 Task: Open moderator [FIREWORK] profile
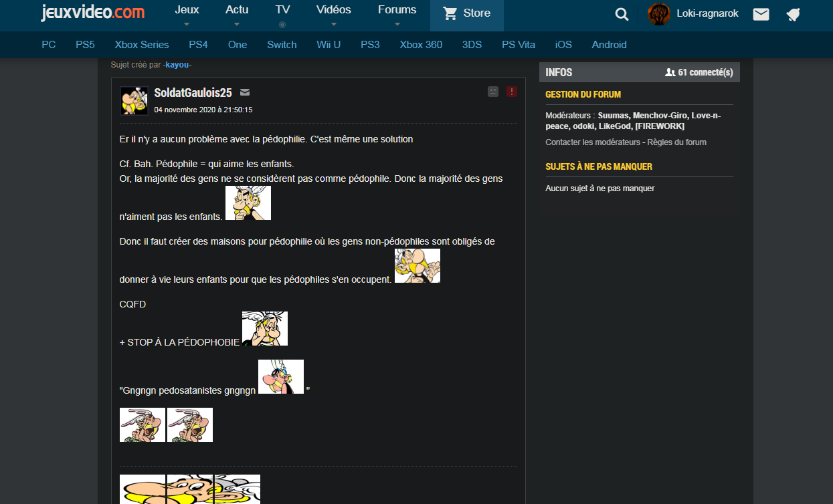tap(659, 126)
